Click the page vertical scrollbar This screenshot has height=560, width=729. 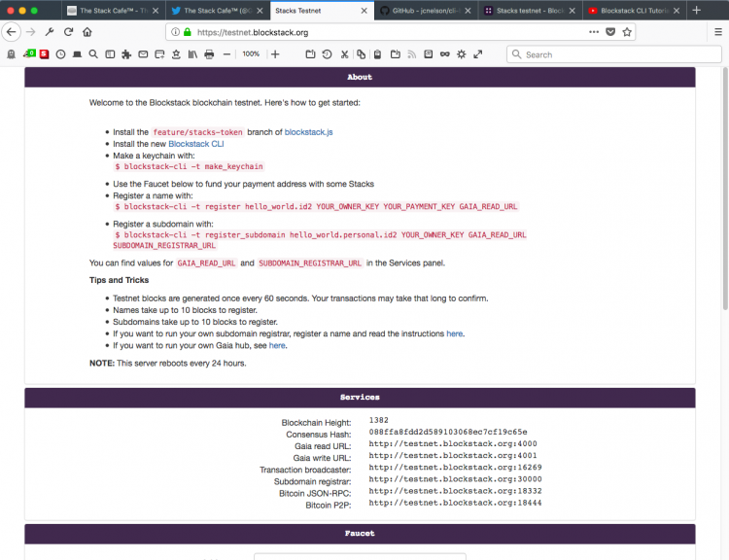(x=725, y=189)
